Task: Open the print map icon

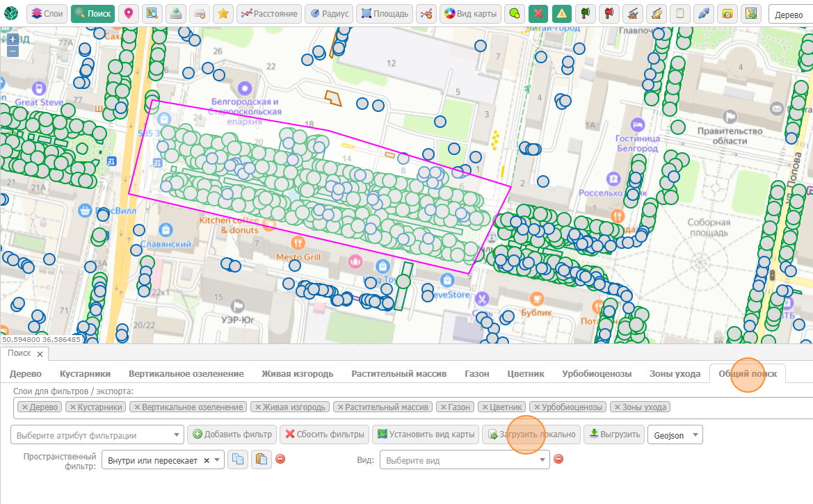Action: [x=200, y=14]
